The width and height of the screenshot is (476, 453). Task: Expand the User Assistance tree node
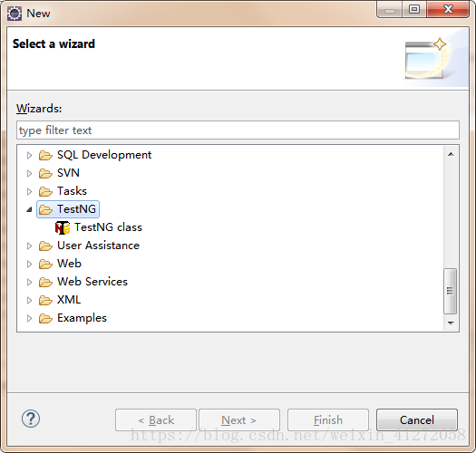pos(29,246)
